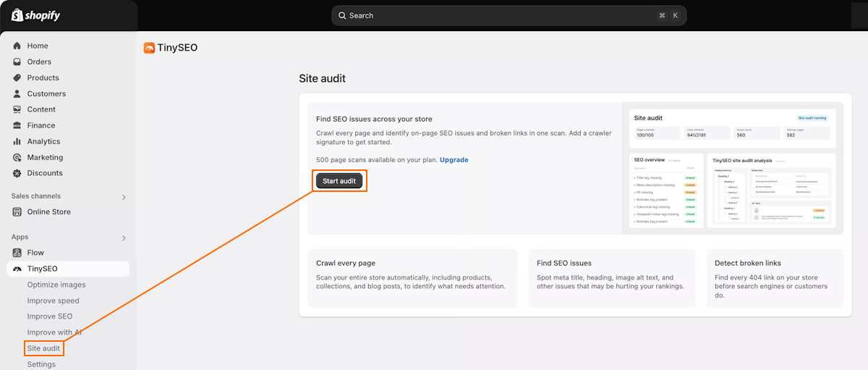This screenshot has width=868, height=370.
Task: Click the Analytics bar chart icon
Action: pos(17,141)
